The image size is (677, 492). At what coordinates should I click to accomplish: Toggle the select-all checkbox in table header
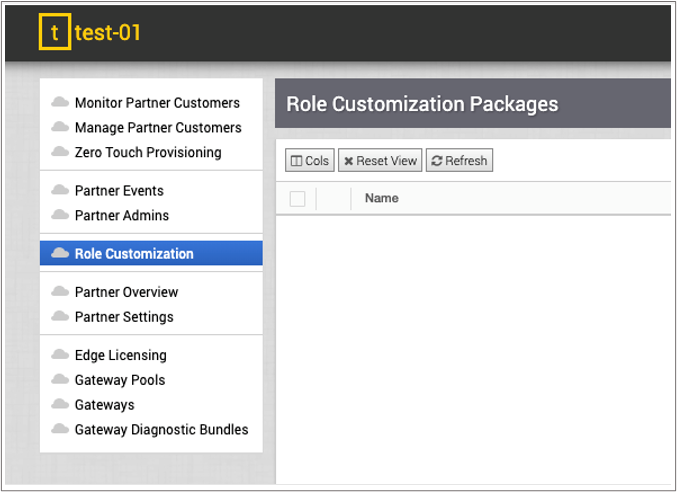(297, 199)
